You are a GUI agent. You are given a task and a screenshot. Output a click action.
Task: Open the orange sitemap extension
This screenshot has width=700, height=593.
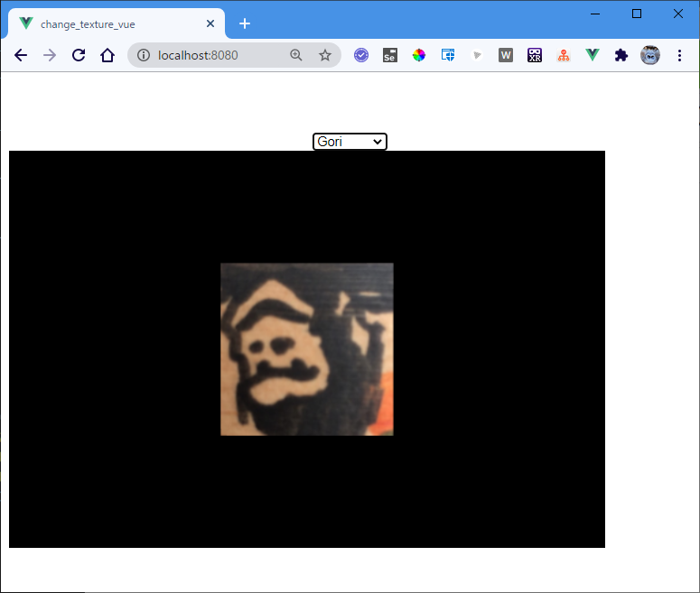564,55
